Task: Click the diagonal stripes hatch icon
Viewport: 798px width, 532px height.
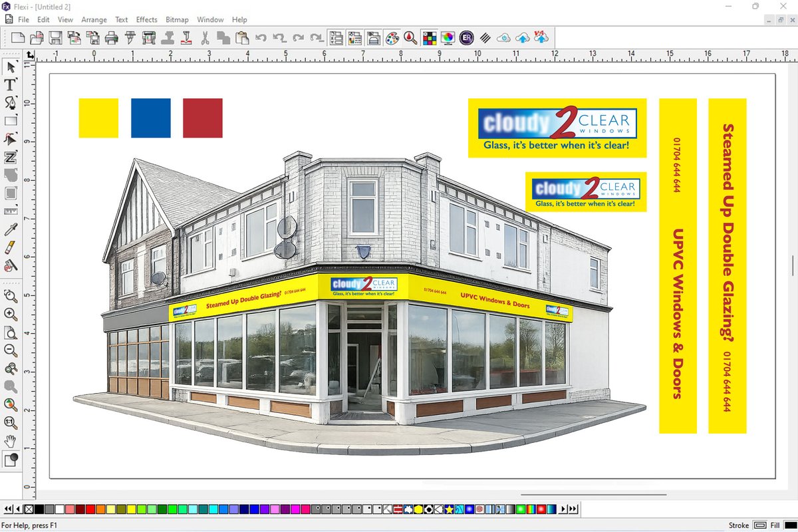Action: tap(485, 37)
